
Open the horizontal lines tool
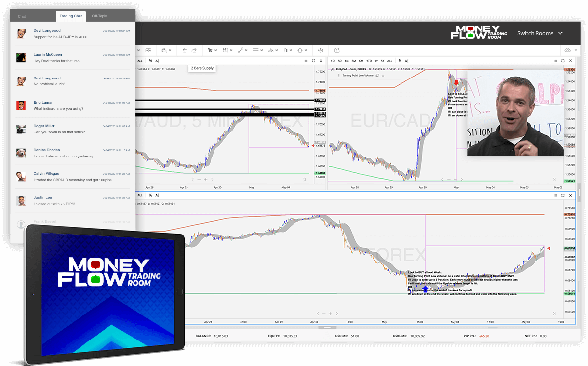click(x=255, y=50)
